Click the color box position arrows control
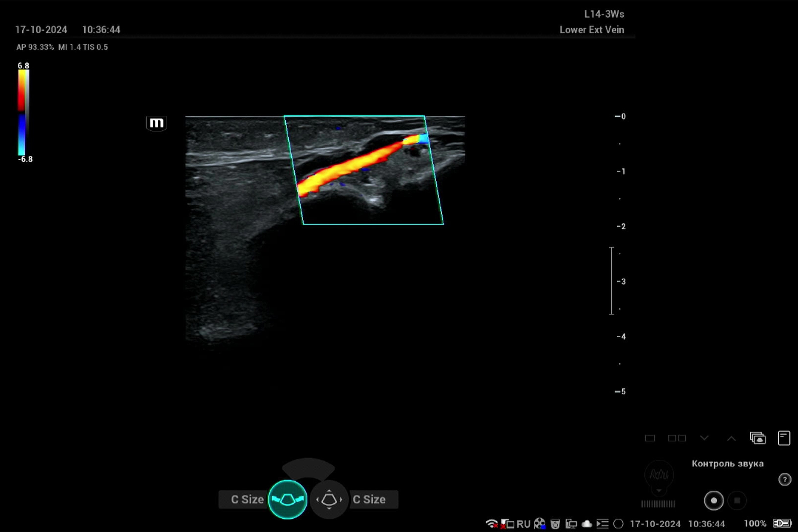This screenshot has height=532, width=798. click(x=329, y=499)
